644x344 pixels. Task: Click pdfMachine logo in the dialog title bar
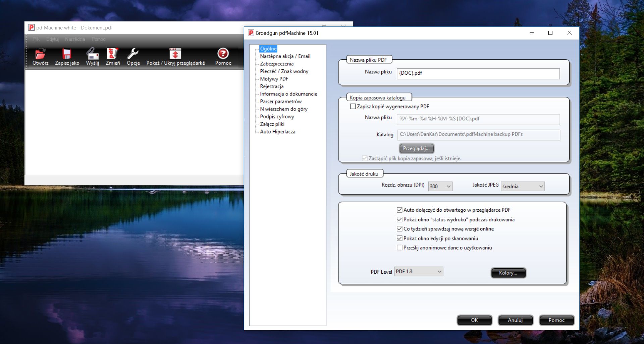[x=251, y=33]
